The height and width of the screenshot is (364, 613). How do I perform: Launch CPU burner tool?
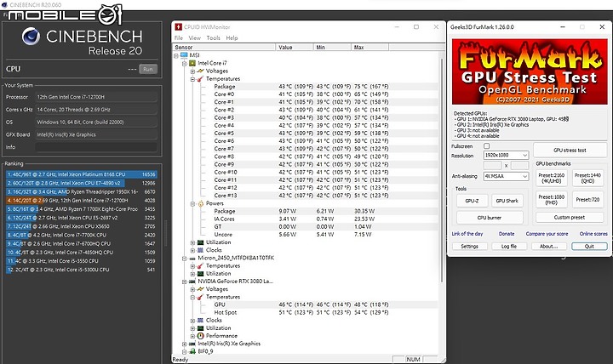click(490, 218)
